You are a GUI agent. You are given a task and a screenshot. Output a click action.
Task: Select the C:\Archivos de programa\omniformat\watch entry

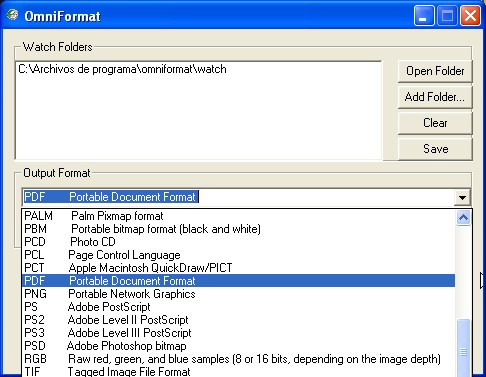coord(122,69)
